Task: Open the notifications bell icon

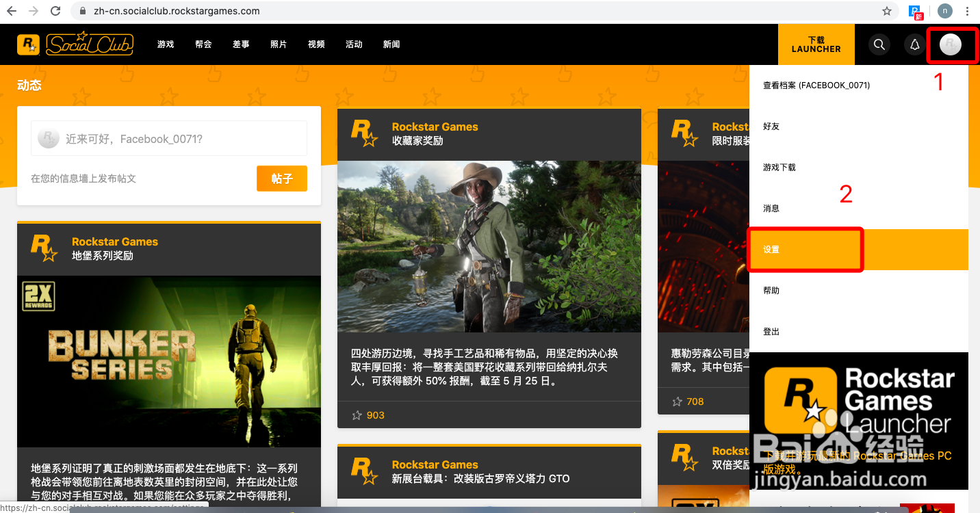Action: click(914, 44)
